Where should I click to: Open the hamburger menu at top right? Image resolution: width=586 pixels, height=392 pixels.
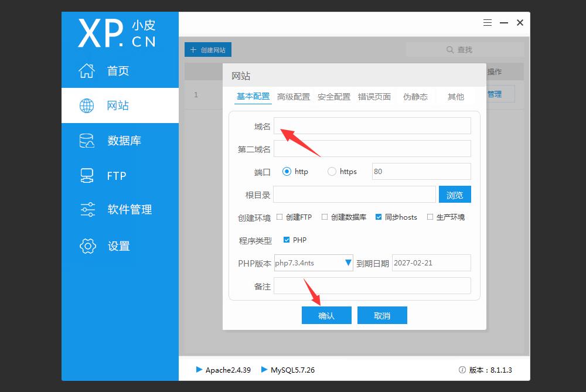click(x=487, y=22)
